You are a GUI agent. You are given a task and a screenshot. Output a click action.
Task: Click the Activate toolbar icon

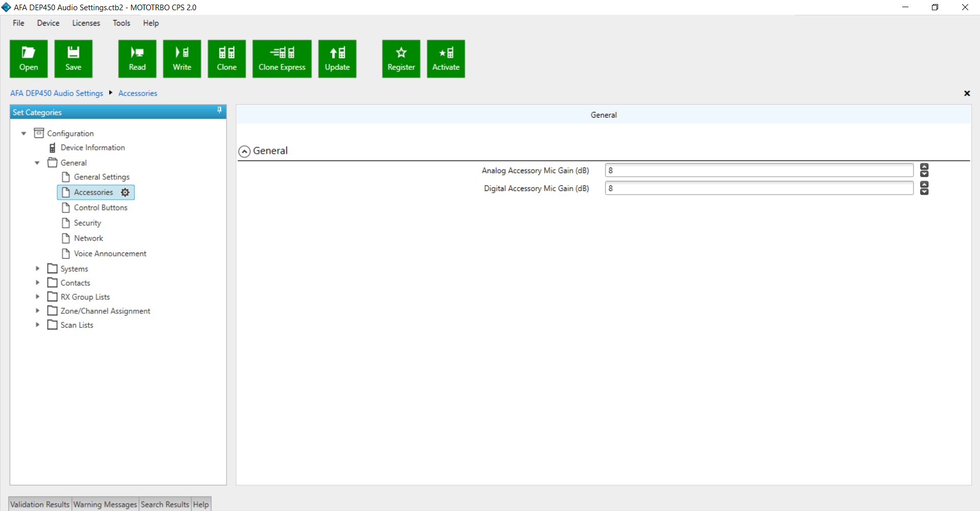[x=446, y=59]
